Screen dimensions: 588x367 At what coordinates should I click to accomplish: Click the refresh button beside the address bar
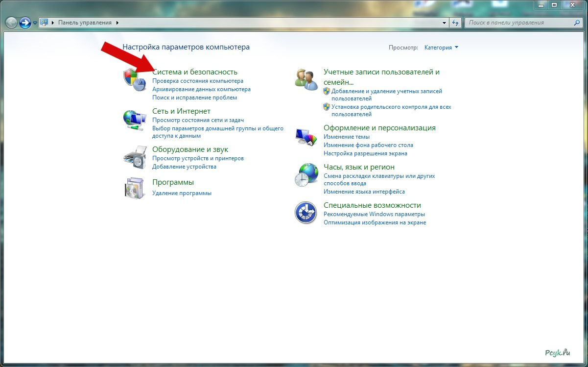click(x=456, y=23)
